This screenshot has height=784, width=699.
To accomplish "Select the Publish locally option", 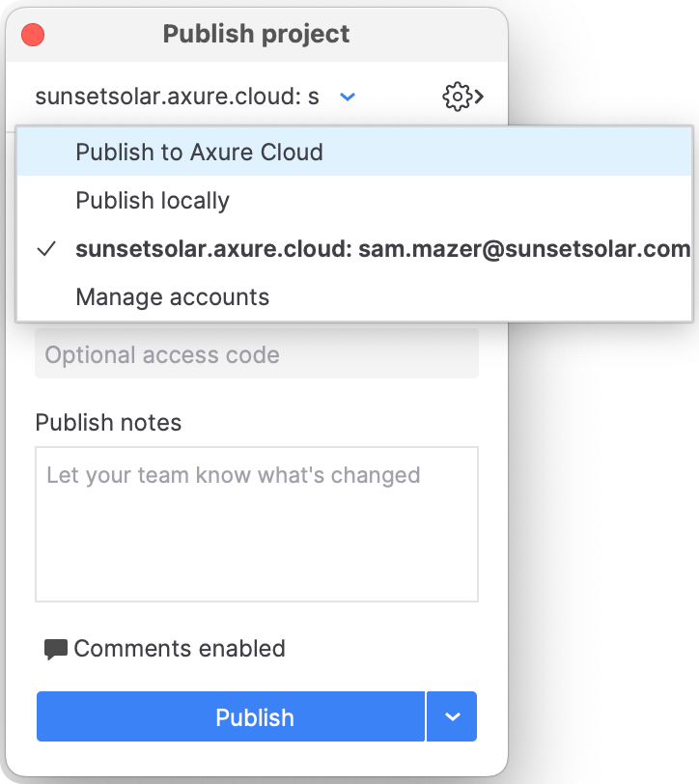I will pos(153,201).
